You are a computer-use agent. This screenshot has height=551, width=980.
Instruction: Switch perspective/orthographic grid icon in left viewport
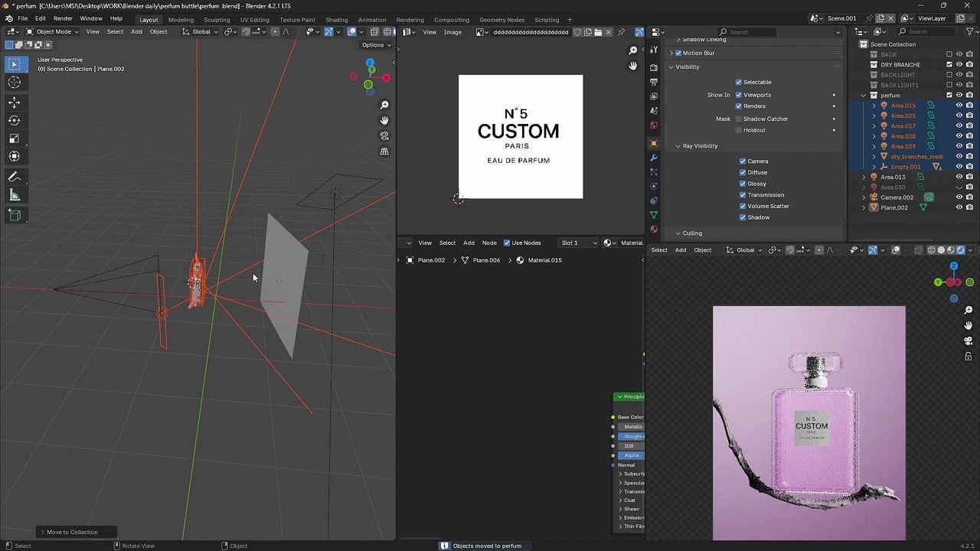384,152
